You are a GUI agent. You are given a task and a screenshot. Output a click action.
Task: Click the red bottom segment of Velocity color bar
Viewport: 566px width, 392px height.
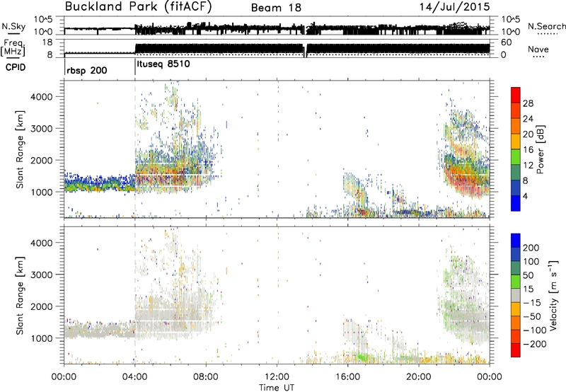(x=516, y=350)
